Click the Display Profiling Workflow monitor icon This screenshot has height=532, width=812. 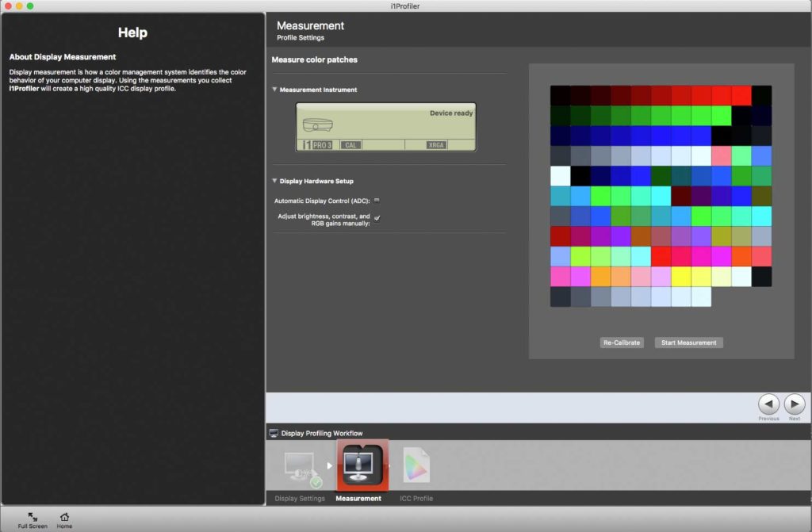pyautogui.click(x=274, y=433)
